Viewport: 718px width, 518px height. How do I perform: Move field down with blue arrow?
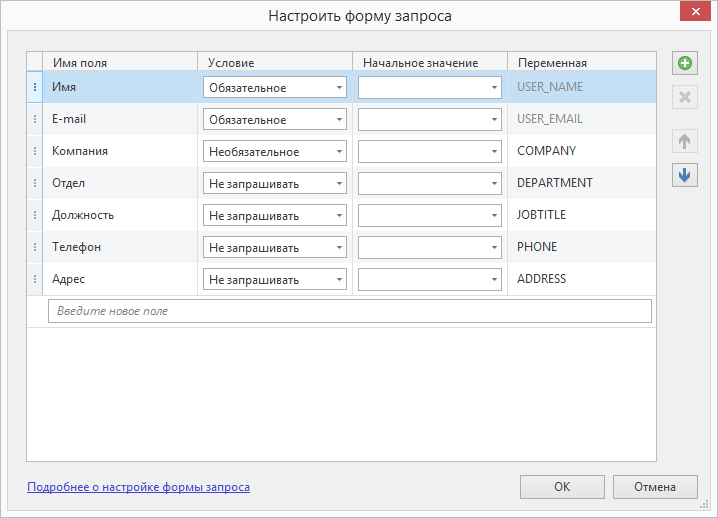coord(685,175)
